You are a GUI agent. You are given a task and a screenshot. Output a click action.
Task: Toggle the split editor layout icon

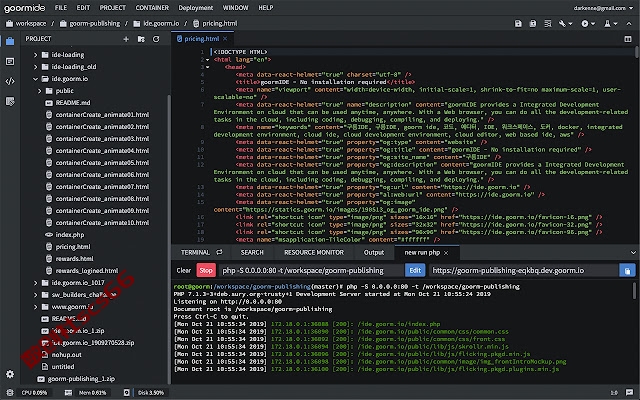(628, 39)
